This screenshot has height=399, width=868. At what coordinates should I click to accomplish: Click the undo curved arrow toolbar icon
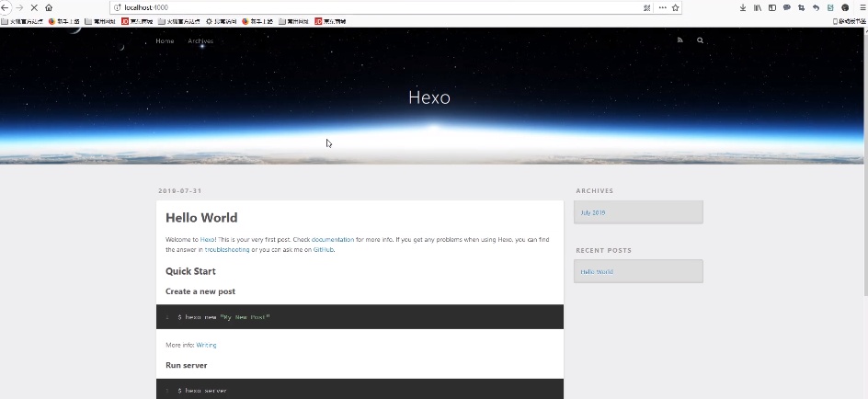(x=816, y=7)
